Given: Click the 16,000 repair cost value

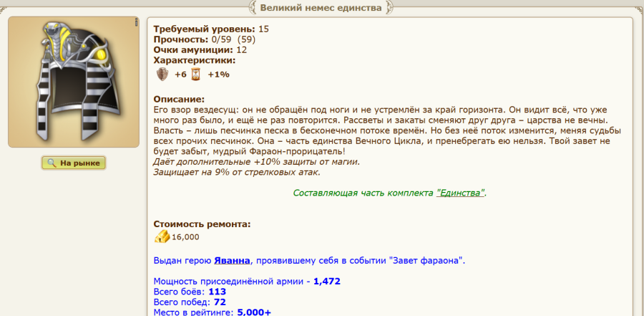Looking at the screenshot, I should (186, 237).
